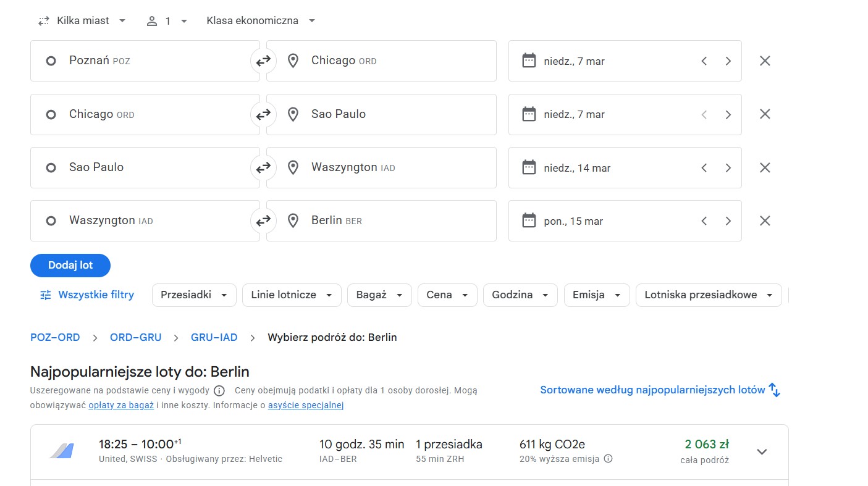Swap Poznań and Chicago airports
868x486 pixels.
[x=263, y=61]
